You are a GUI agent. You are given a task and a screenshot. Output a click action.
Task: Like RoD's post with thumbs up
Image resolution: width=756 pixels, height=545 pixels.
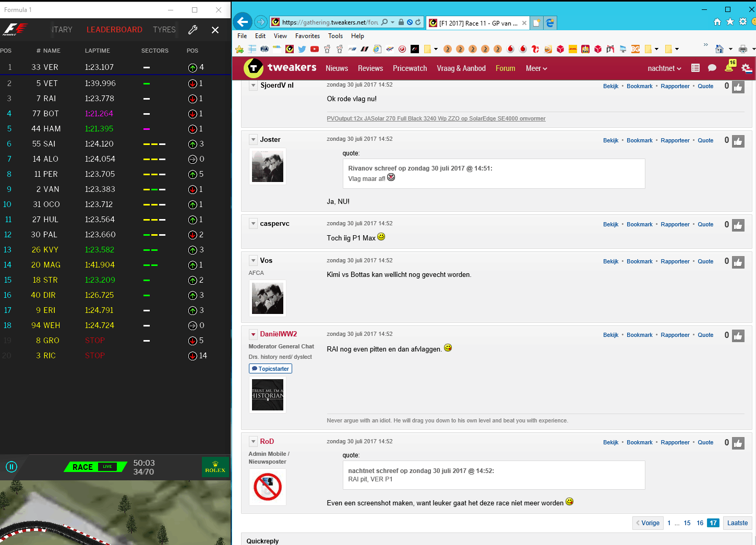738,444
